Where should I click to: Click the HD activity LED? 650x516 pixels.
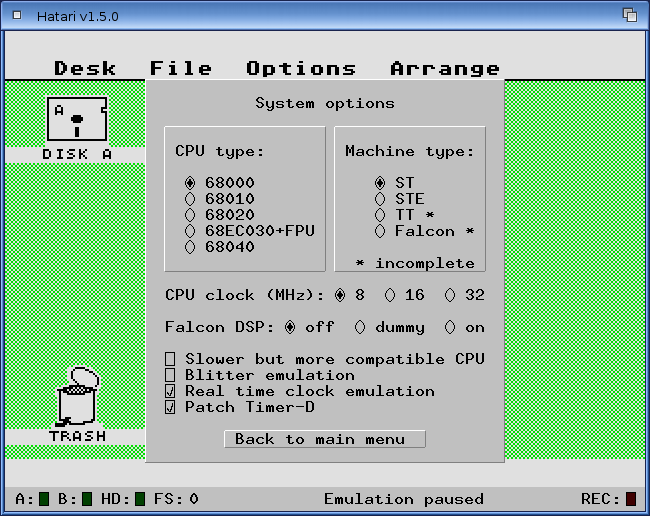coord(140,499)
